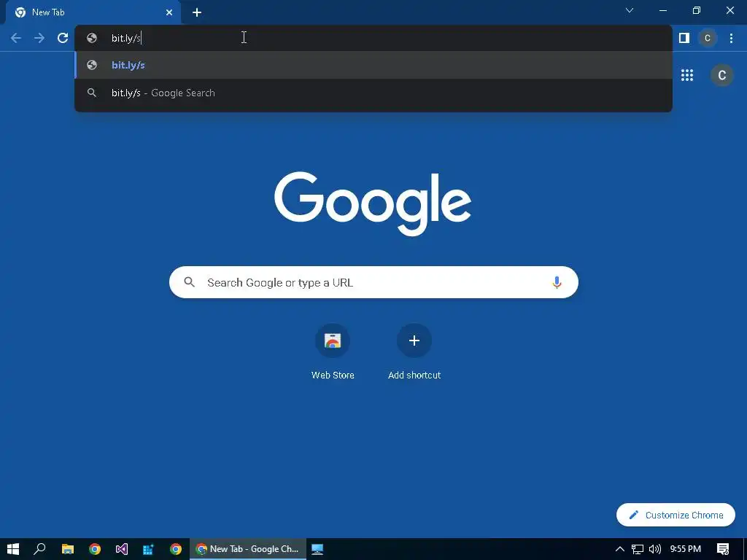Open the monitor app icon in taskbar

[x=317, y=549]
